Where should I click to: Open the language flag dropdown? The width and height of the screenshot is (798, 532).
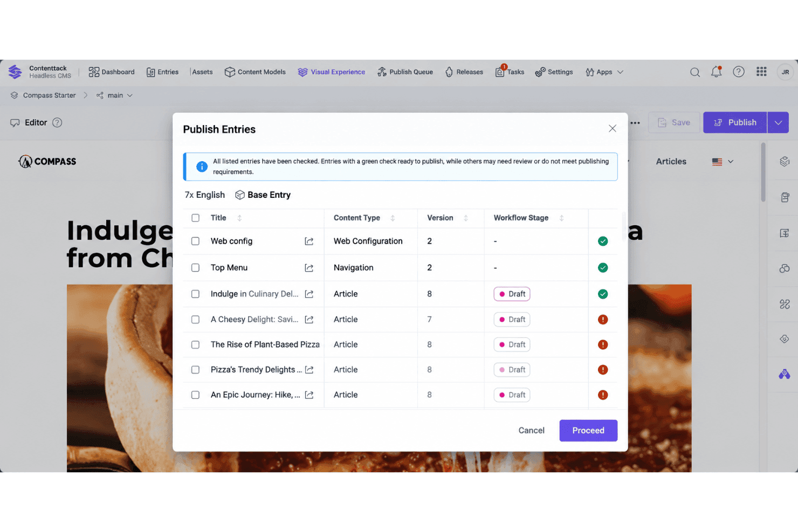coord(723,161)
